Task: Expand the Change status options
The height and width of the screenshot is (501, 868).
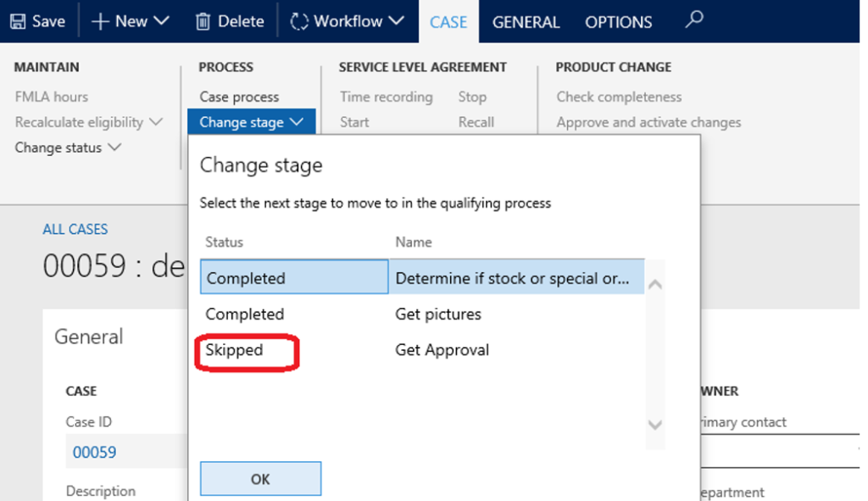Action: (x=68, y=148)
